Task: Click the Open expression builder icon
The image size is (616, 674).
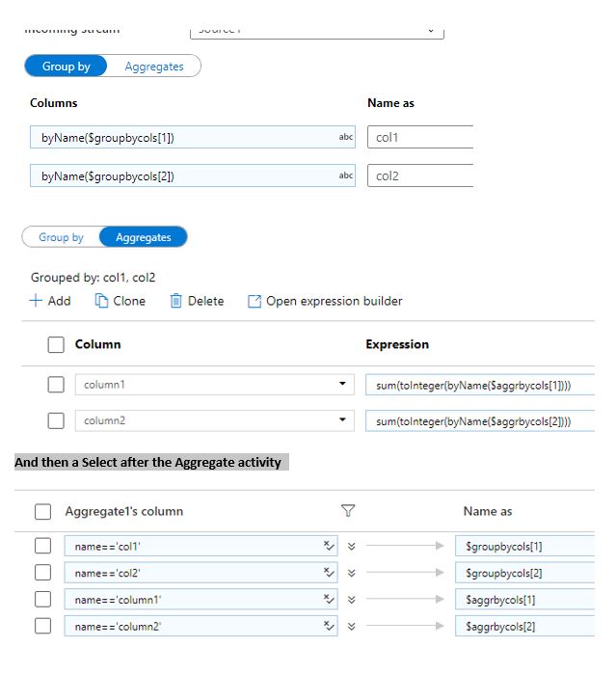Action: coord(254,301)
